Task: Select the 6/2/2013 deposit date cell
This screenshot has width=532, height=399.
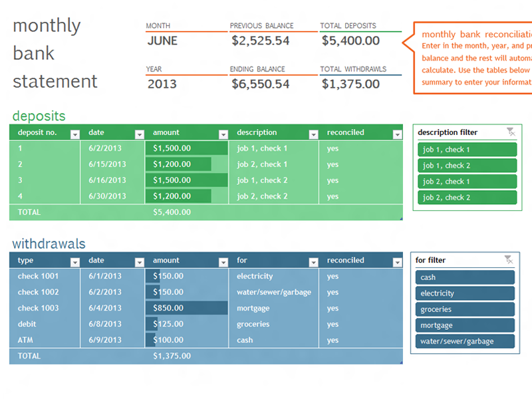Action: (x=112, y=148)
